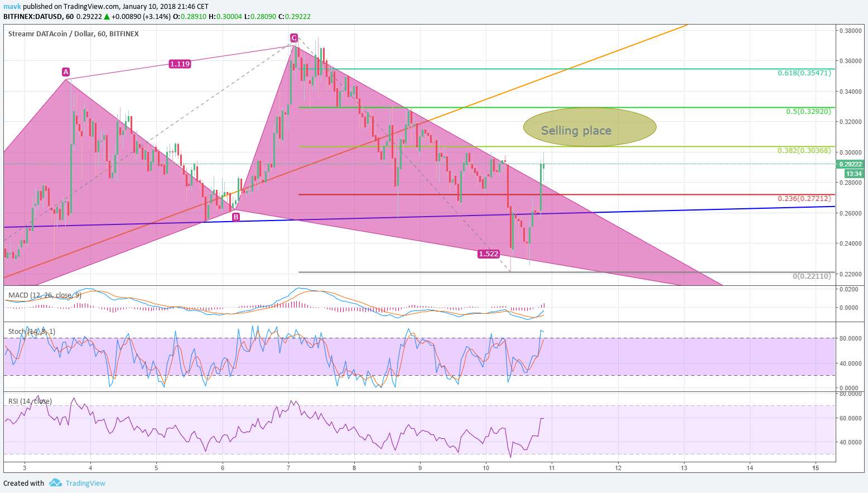The height and width of the screenshot is (493, 868).
Task: Click the current price tag 0.29222
Action: point(850,165)
